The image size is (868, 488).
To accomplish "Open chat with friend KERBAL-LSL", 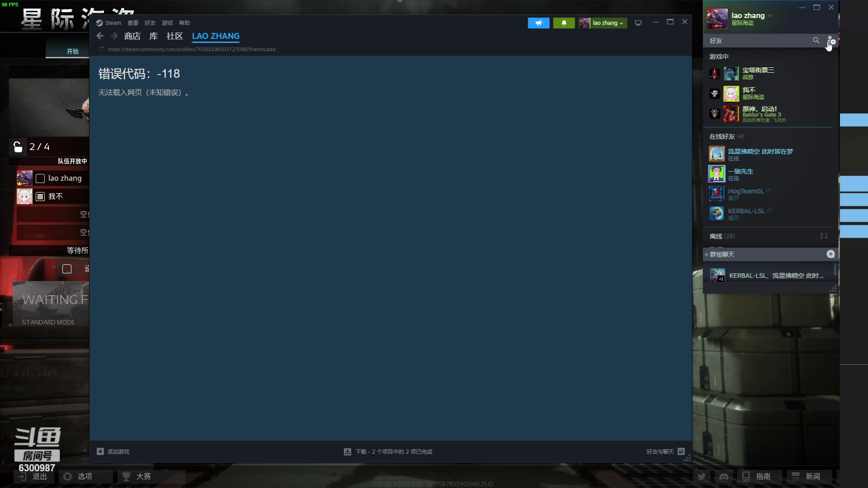I will [769, 214].
